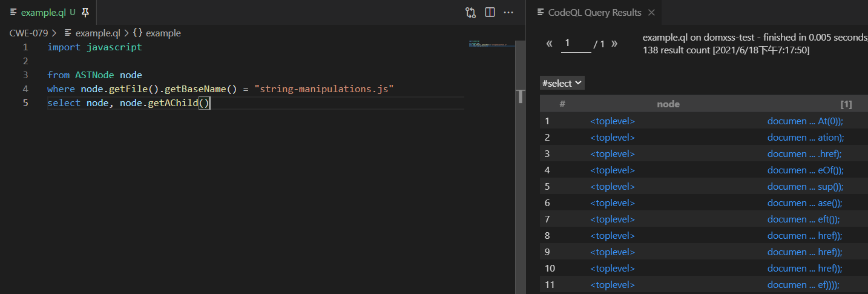Click 'from ASTNode node' code line
This screenshot has height=294, width=868.
[x=94, y=75]
